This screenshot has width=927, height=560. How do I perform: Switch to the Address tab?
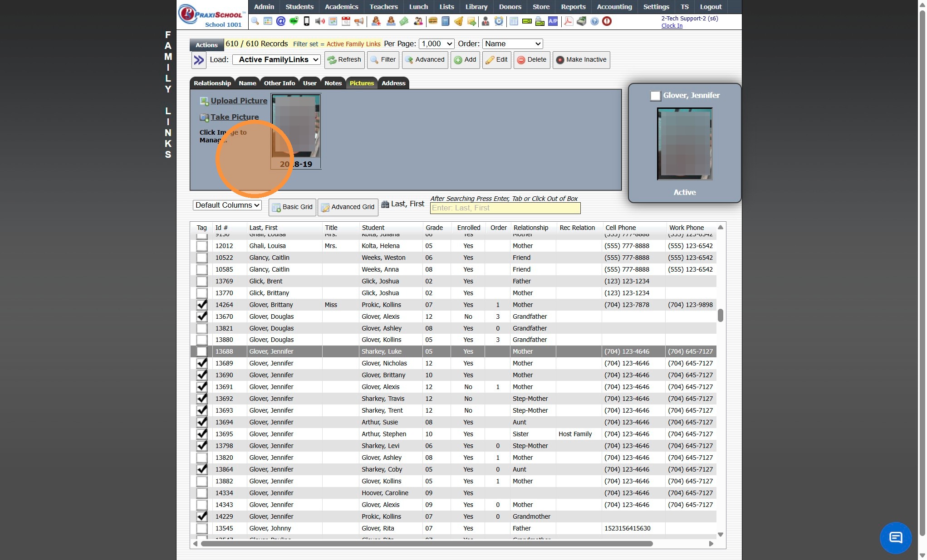click(x=393, y=83)
